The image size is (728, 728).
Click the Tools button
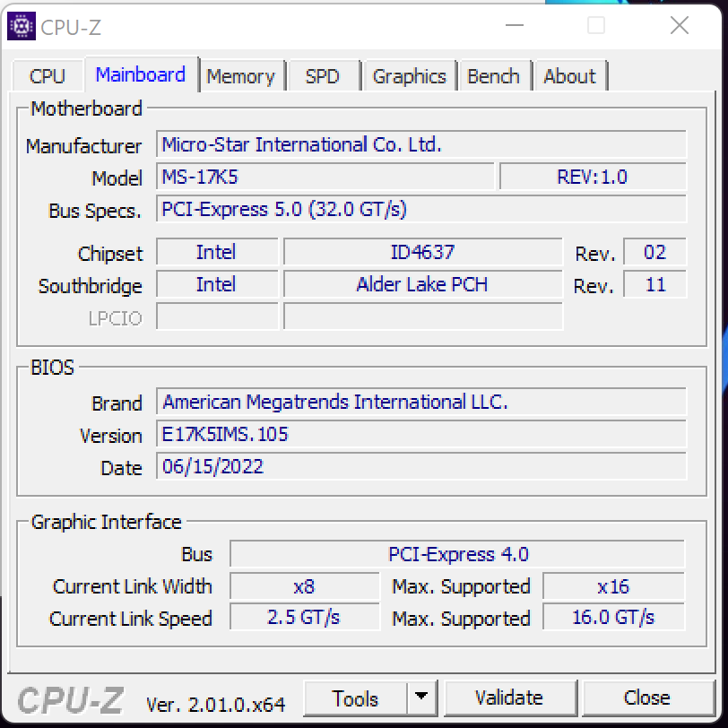tap(355, 698)
